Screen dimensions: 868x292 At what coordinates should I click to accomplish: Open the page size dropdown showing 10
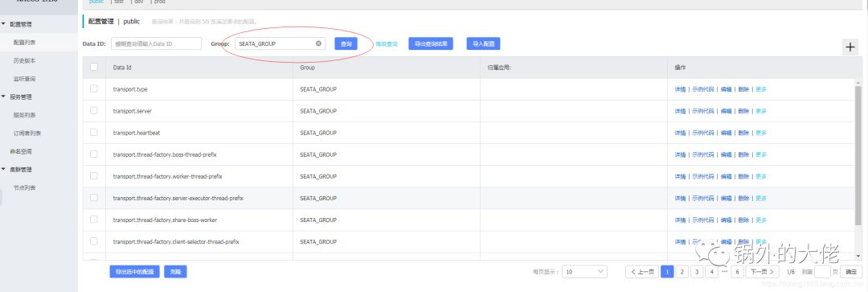pos(584,272)
